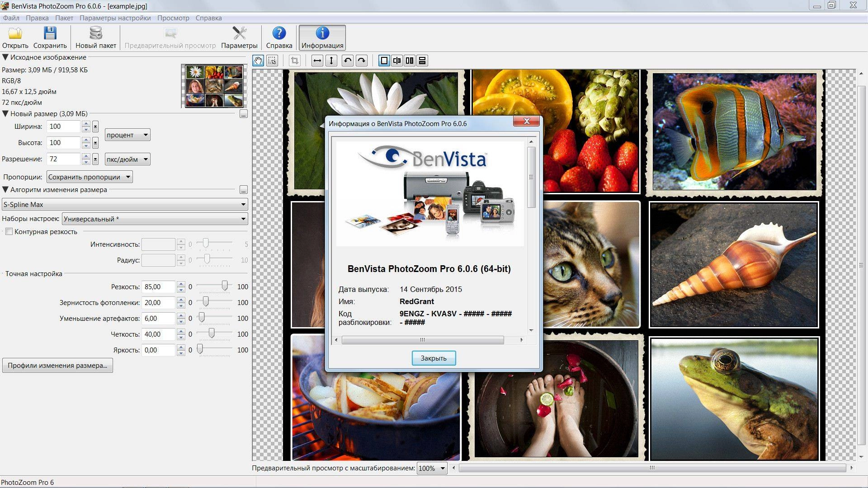Image resolution: width=868 pixels, height=488 pixels.
Task: Save image with Сохранить icon
Action: (50, 38)
